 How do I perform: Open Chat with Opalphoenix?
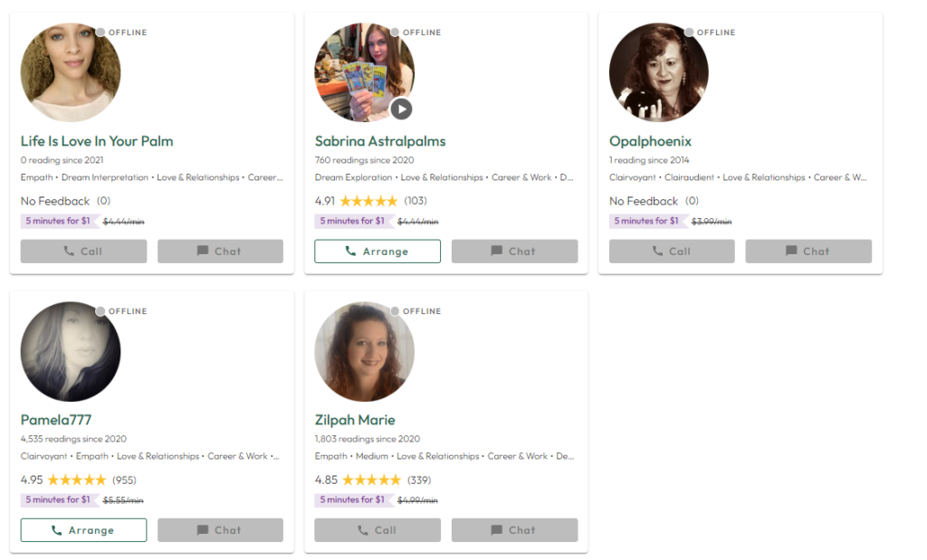tap(808, 252)
